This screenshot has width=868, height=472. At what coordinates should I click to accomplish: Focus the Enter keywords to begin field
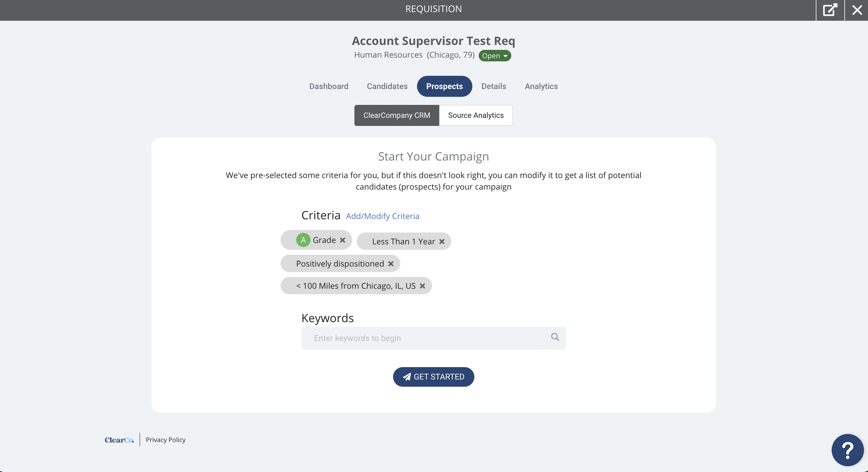pos(422,338)
